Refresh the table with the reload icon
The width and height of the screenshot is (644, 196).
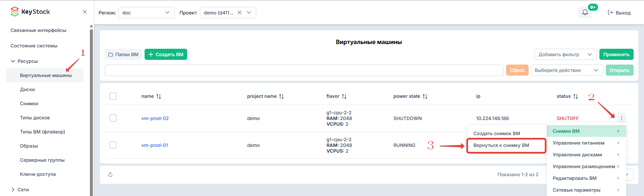(110, 174)
